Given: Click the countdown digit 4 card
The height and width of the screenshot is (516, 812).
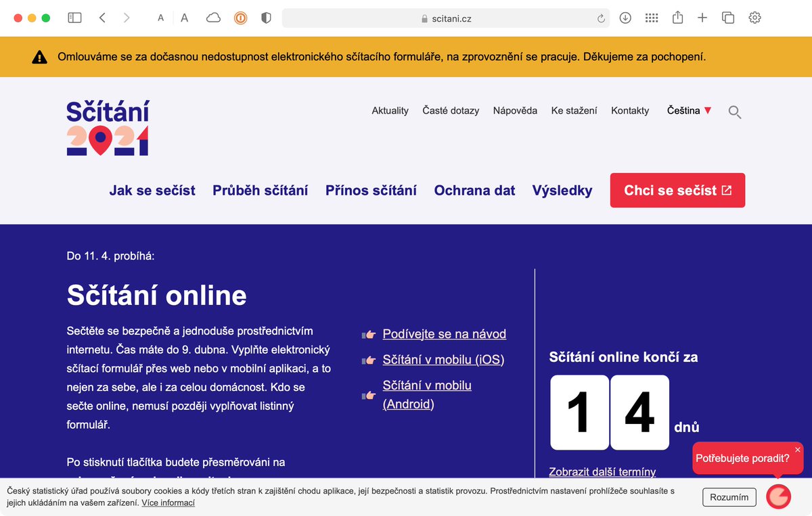Looking at the screenshot, I should pos(639,413).
